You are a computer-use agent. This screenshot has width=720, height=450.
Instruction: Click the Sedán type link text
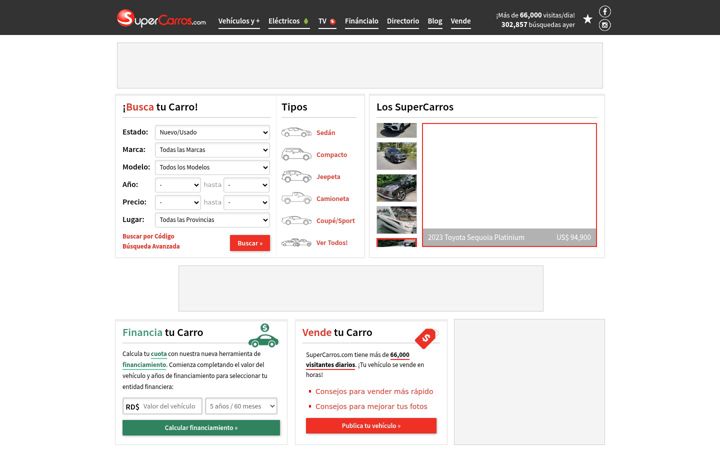(x=326, y=132)
